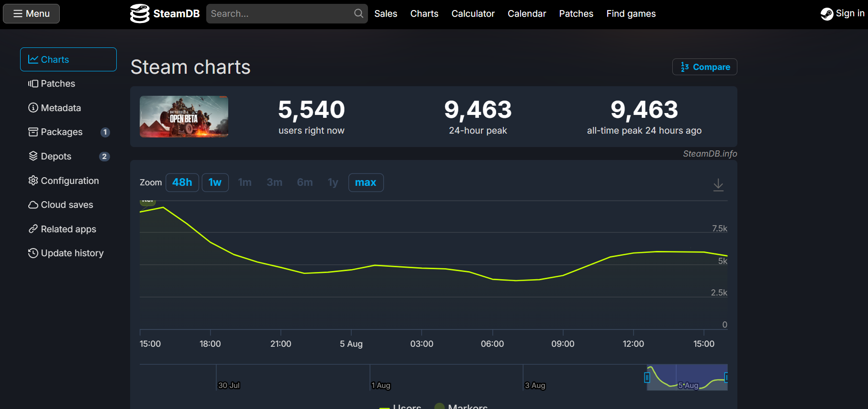
Task: Click the Cloud saves cloud icon
Action: click(33, 205)
